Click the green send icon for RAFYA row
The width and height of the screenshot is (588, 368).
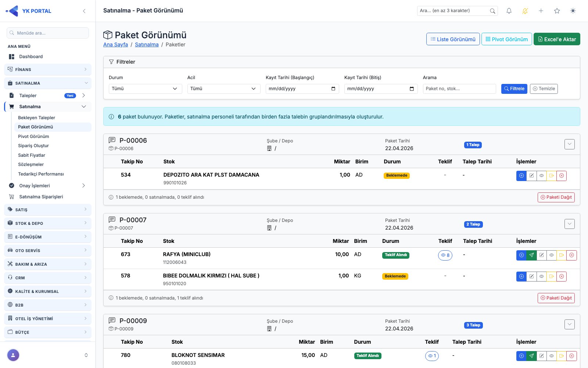click(531, 255)
